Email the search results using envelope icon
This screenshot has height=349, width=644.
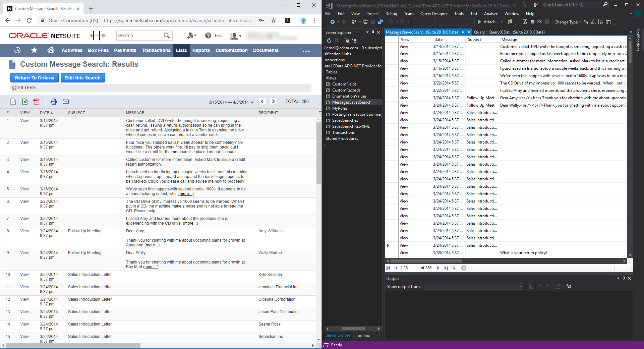[66, 102]
